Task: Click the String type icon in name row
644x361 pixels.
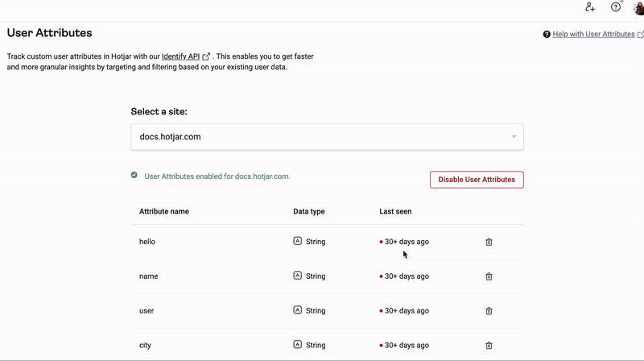Action: (297, 276)
